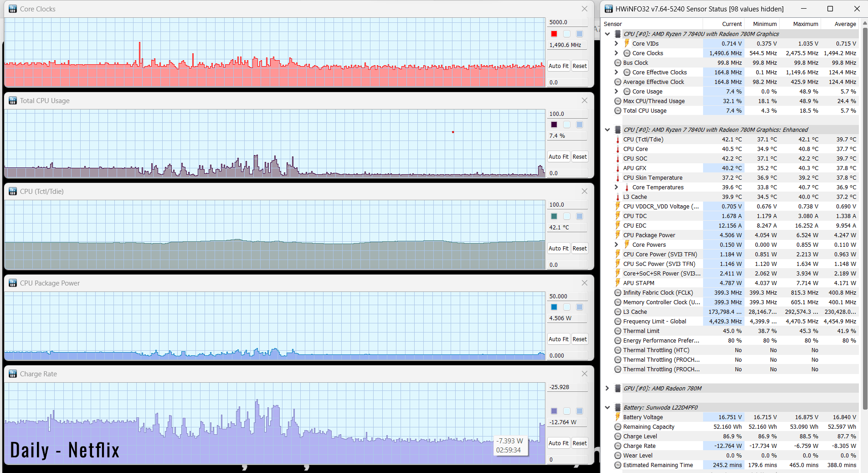Screen dimensions: 868x473
Task: Click the CPU (Tctl/Tdie) window title icon
Action: pos(13,191)
